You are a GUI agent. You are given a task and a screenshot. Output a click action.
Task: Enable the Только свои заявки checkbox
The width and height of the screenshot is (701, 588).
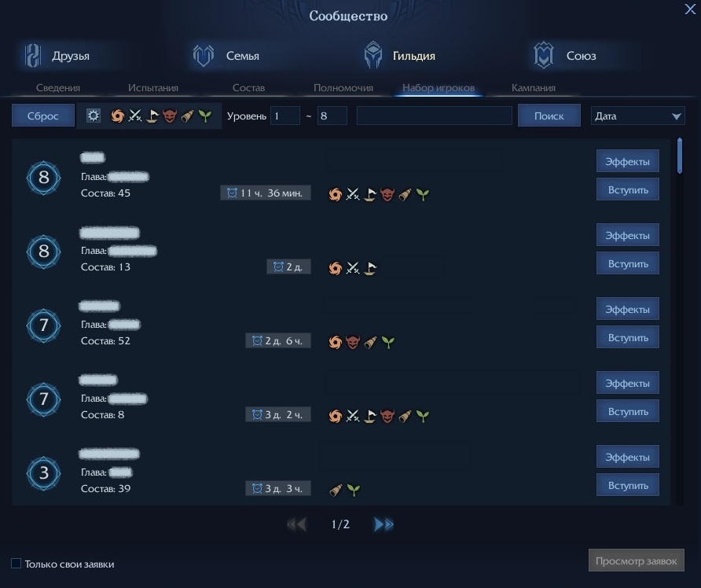[17, 564]
